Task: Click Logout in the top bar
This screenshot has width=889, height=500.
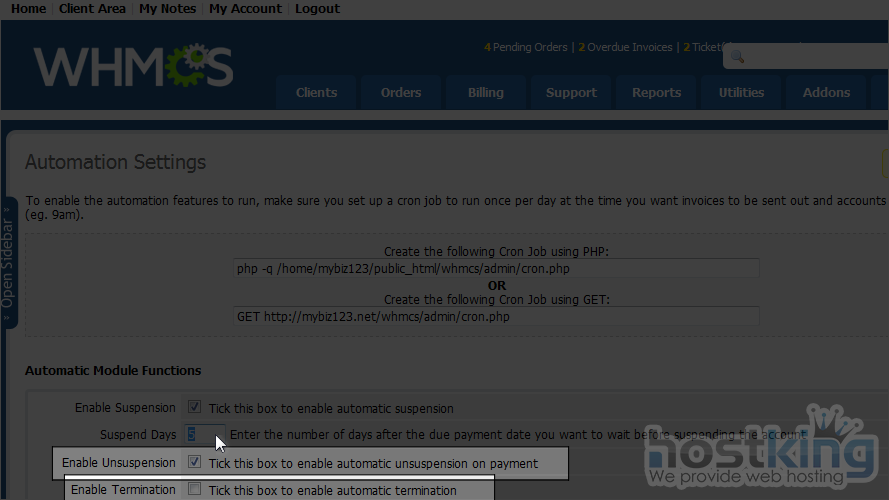Action: (x=317, y=9)
